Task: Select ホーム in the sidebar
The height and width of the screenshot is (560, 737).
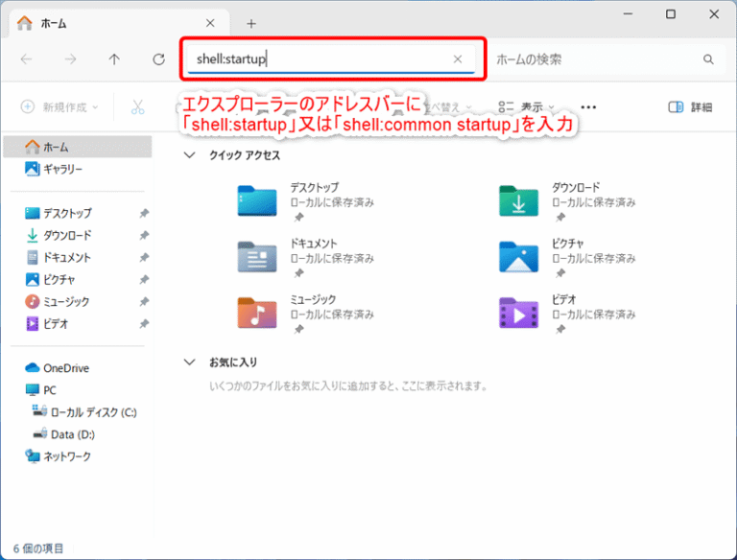Action: click(x=78, y=147)
